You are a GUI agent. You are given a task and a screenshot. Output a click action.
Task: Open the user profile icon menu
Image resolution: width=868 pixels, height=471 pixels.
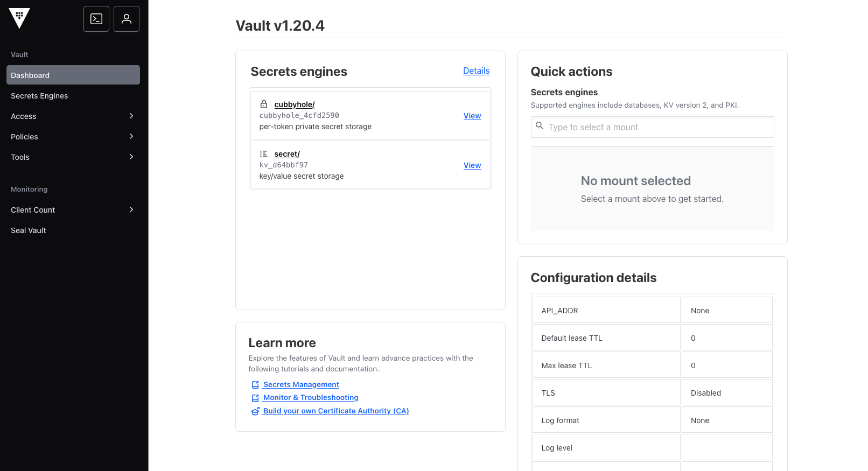pyautogui.click(x=127, y=19)
